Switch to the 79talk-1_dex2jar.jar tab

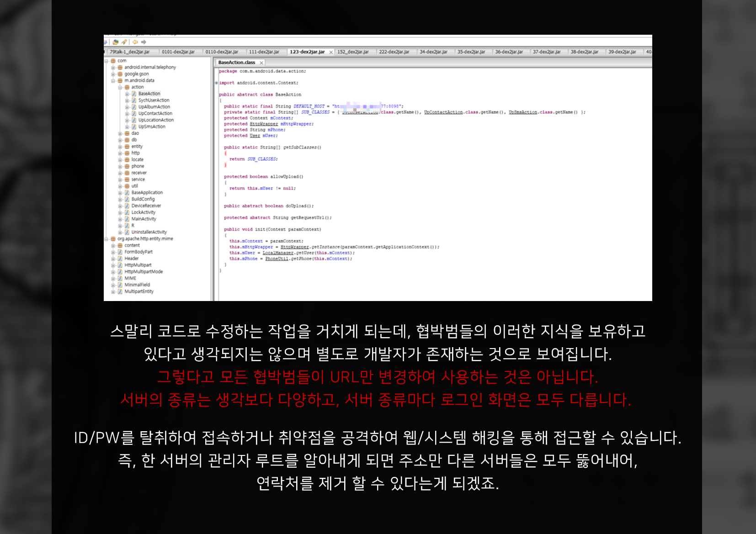click(132, 52)
